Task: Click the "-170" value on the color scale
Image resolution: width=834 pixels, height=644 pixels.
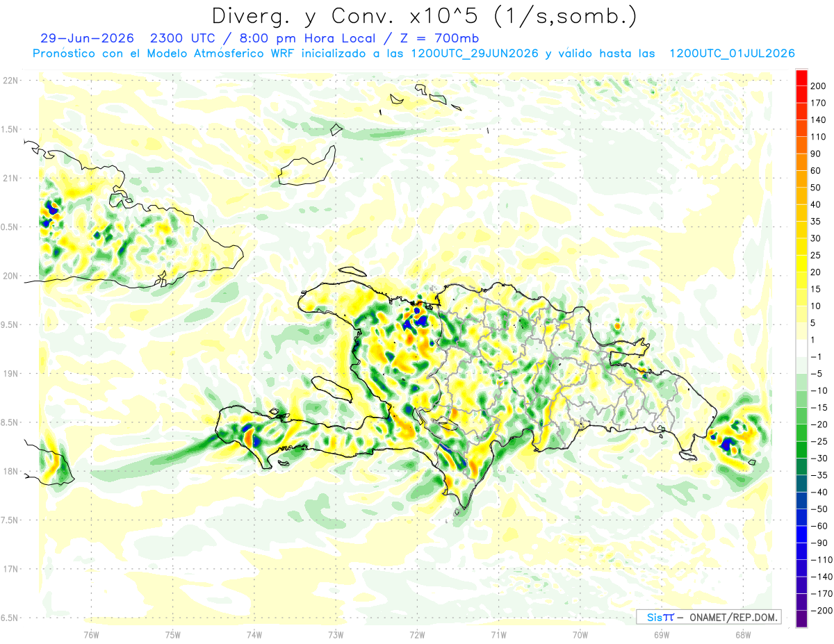Action: [823, 593]
